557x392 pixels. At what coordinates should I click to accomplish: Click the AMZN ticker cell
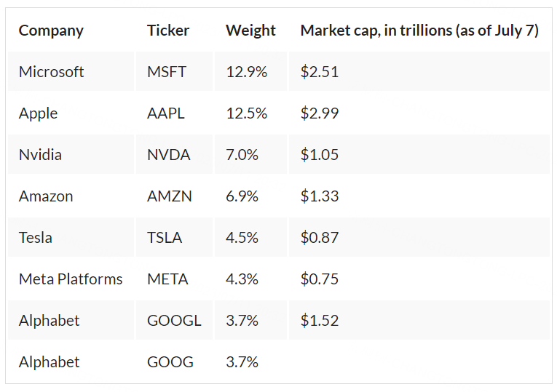coord(170,196)
